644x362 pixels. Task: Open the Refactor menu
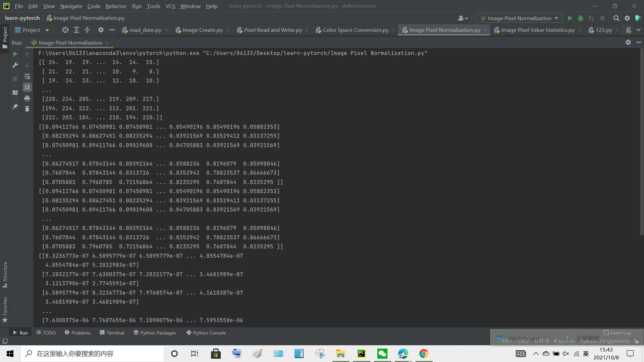click(116, 6)
